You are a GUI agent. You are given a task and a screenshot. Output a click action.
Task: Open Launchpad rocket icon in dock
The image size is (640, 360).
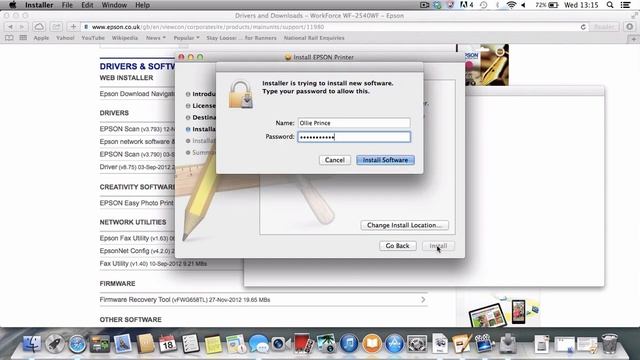pyautogui.click(x=54, y=344)
